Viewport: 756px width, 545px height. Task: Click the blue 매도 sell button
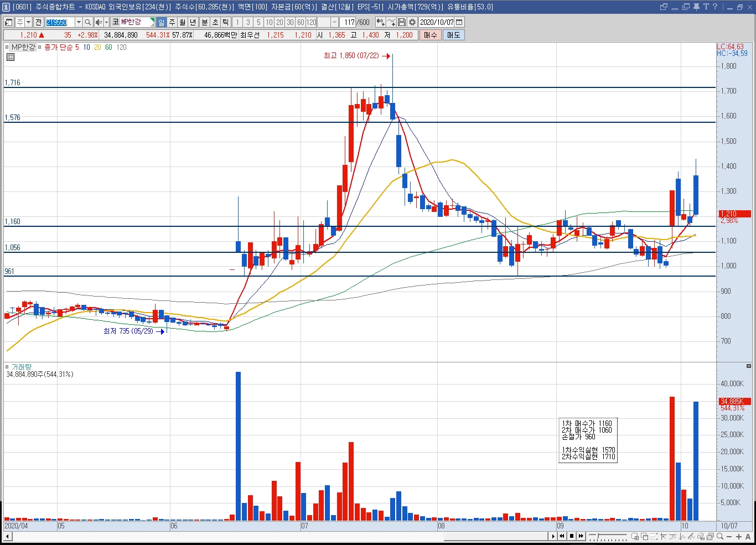tap(453, 35)
